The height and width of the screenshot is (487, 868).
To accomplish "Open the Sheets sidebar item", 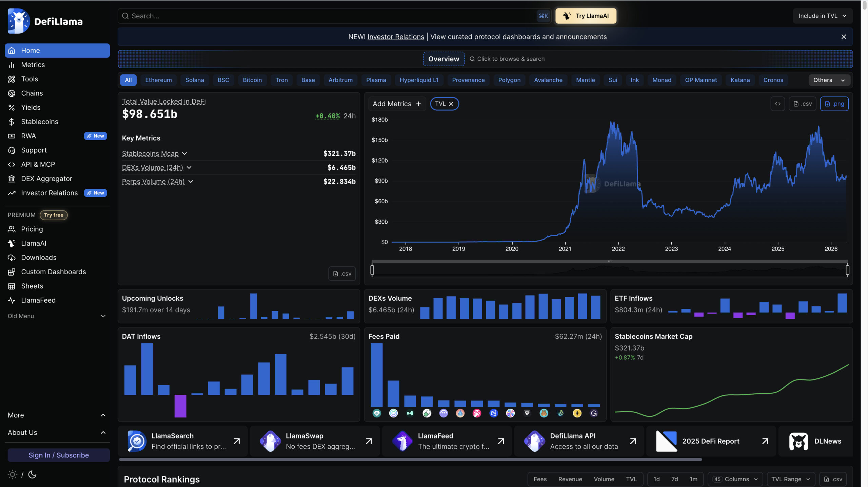I will tap(57, 286).
